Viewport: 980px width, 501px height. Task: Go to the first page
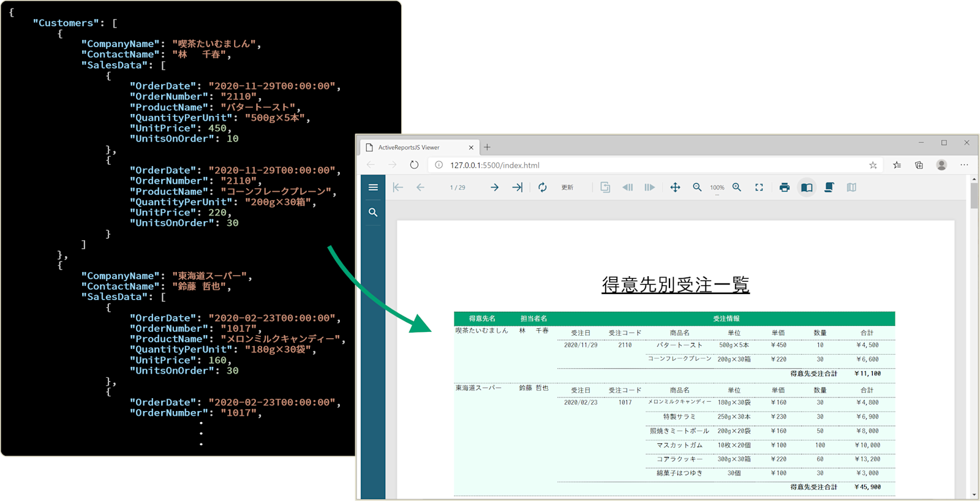click(x=398, y=187)
